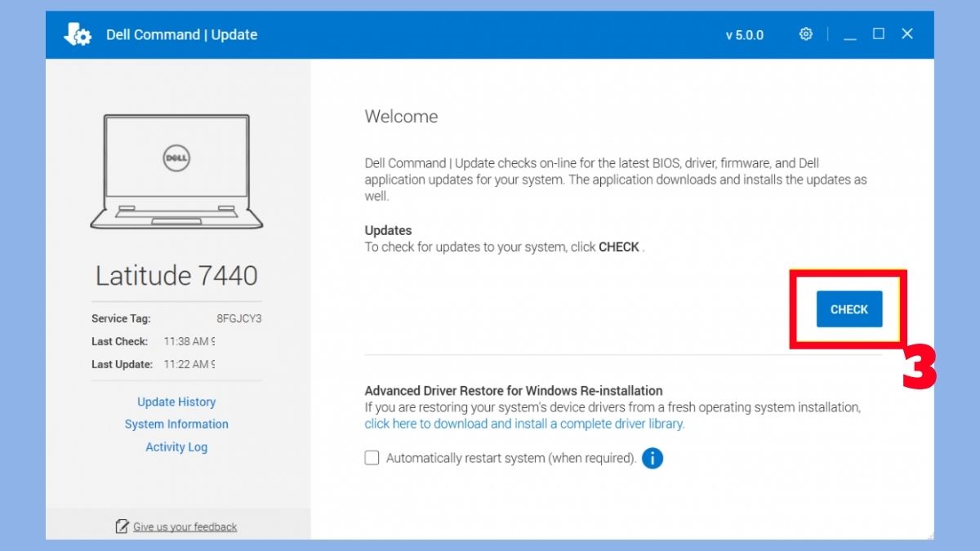
Task: View the Activity Log
Action: 176,447
